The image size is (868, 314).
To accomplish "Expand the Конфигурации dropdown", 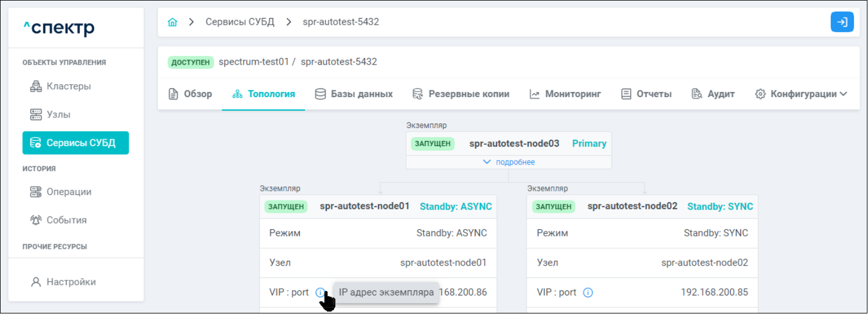I will point(801,94).
